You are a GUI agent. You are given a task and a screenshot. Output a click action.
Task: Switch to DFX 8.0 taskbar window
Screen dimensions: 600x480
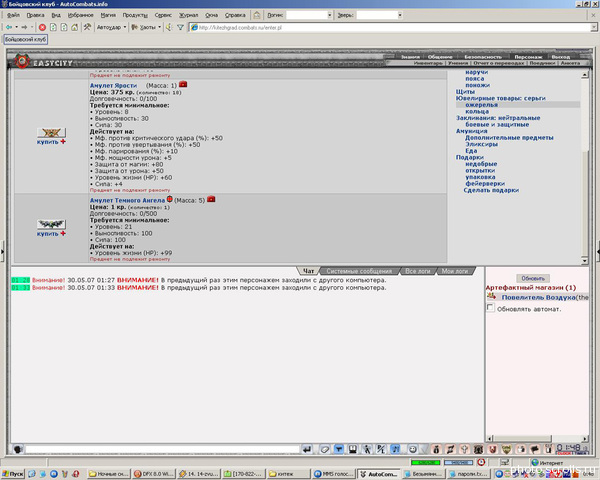pos(153,474)
